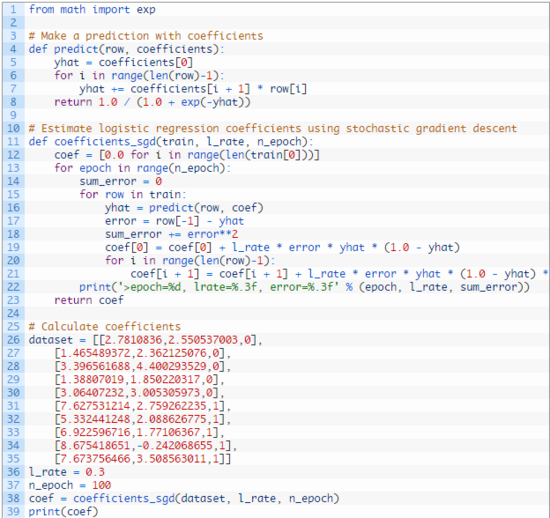Click the 'sum_error += error**2' line
550x518 pixels.
[171, 234]
